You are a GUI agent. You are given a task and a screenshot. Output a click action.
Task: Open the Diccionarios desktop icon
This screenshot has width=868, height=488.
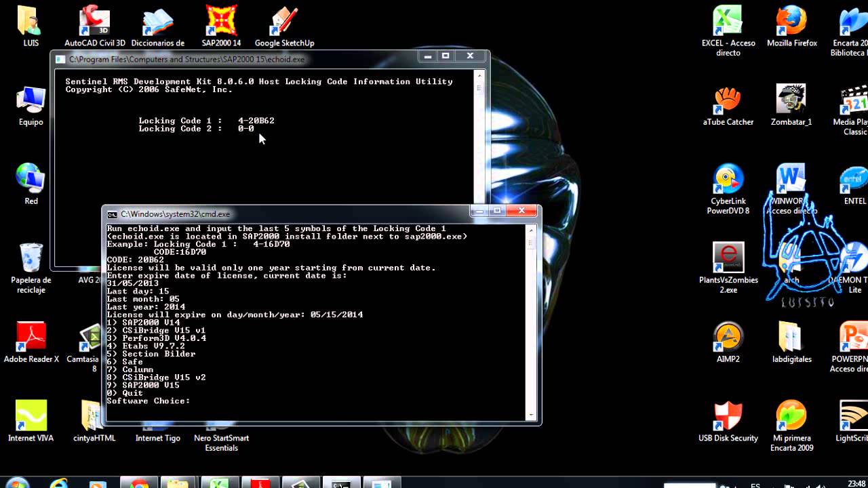coord(158,26)
